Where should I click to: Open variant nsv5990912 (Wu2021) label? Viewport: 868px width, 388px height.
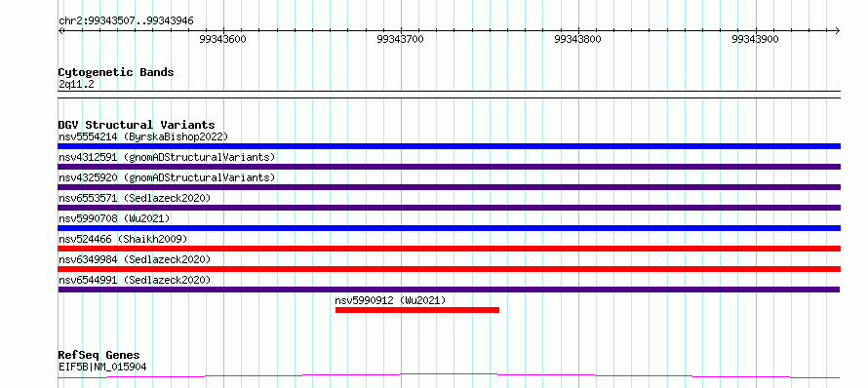pos(390,300)
